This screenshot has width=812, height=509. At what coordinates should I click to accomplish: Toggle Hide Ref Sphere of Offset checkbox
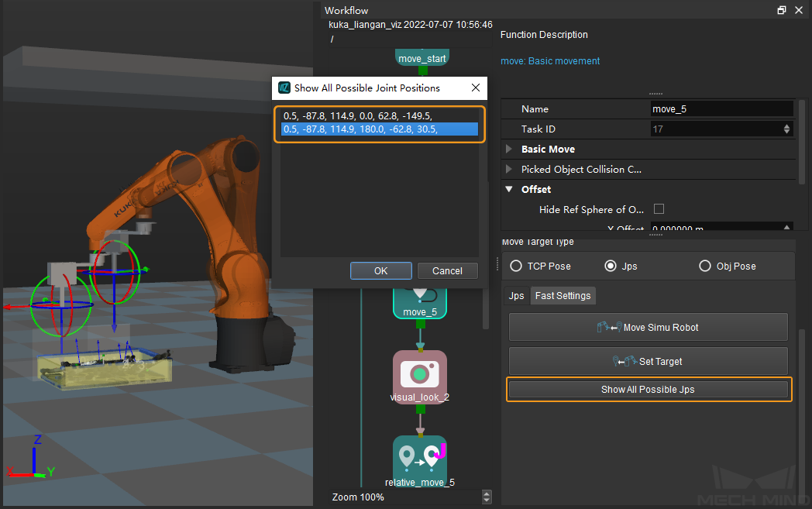coord(659,208)
